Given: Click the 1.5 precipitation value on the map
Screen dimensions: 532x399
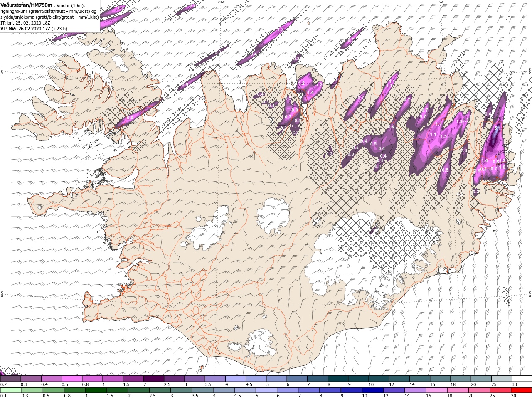Looking at the screenshot, I should [443, 136].
